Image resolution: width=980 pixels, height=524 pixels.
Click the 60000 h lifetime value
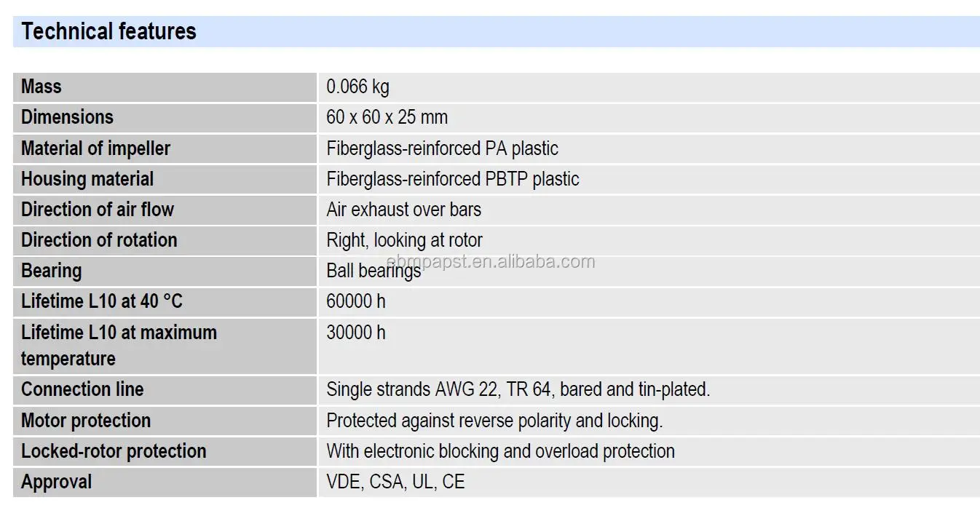pyautogui.click(x=356, y=301)
